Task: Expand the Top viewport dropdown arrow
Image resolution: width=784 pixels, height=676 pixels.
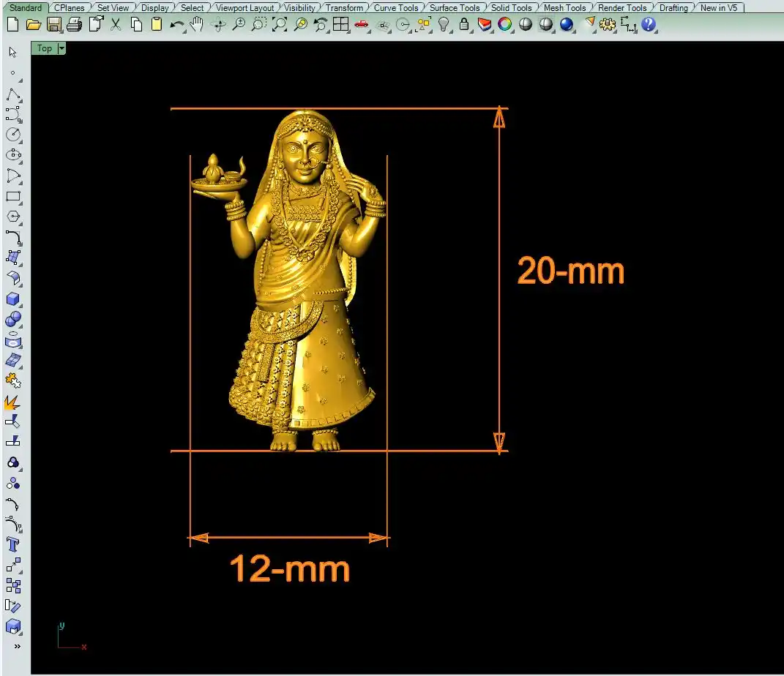Action: (61, 48)
